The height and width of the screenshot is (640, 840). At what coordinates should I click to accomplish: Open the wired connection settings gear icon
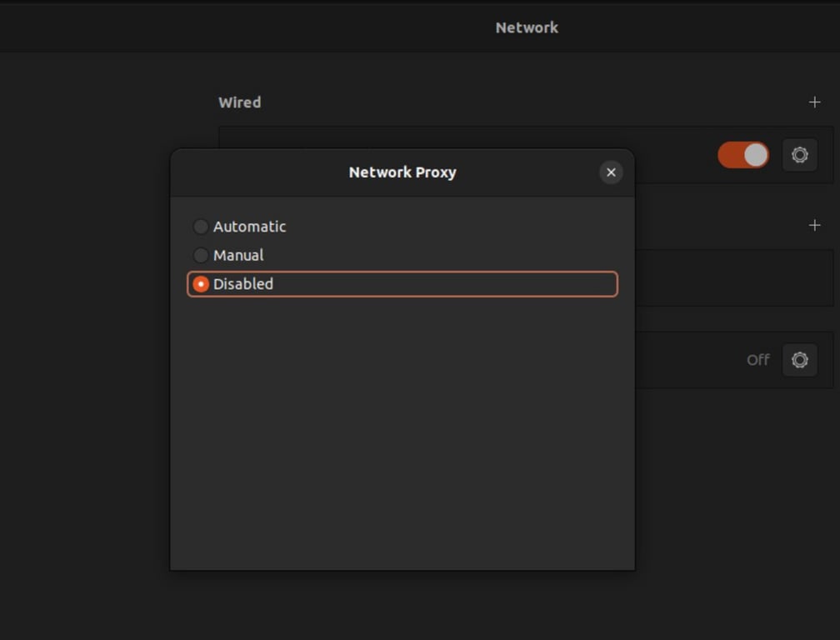(x=799, y=155)
